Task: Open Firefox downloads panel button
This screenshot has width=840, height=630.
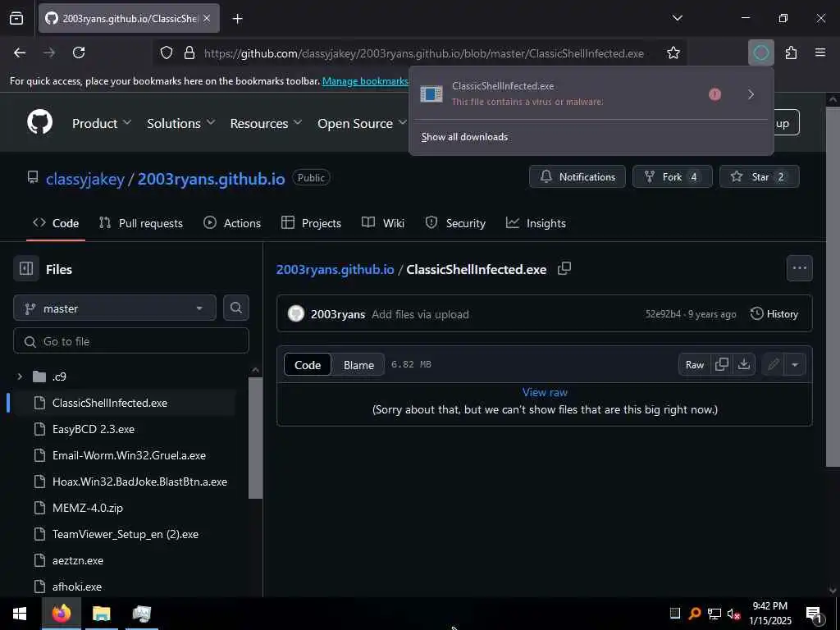Action: [x=761, y=52]
